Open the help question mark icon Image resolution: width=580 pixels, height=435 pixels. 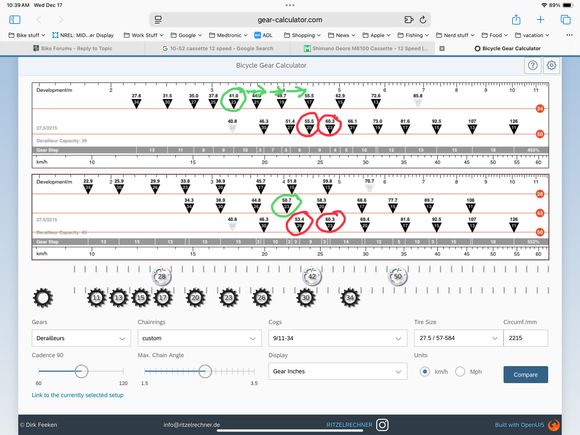click(x=533, y=65)
